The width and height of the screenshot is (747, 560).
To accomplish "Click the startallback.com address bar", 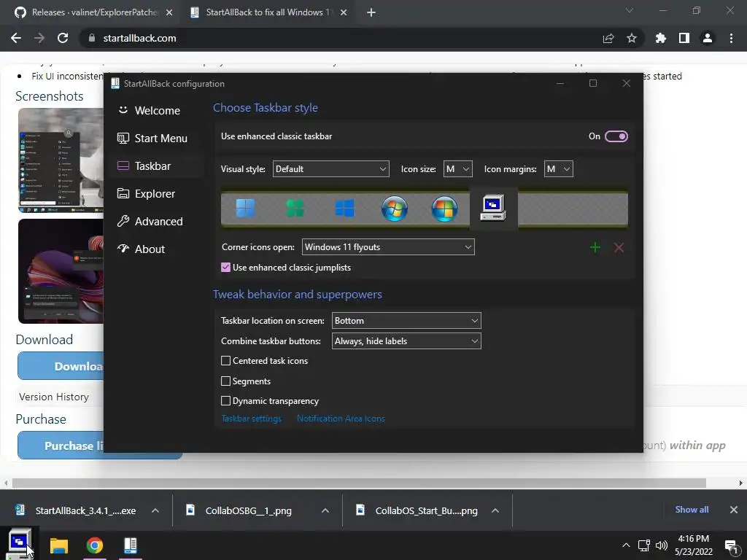I will [338, 38].
